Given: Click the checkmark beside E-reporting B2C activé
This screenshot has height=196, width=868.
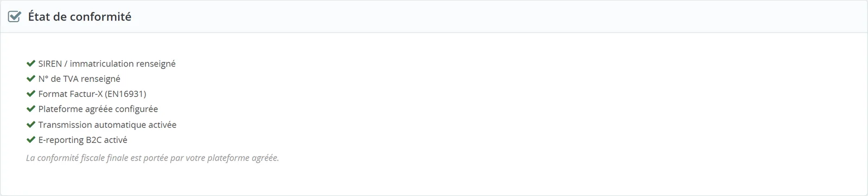Looking at the screenshot, I should tap(31, 140).
